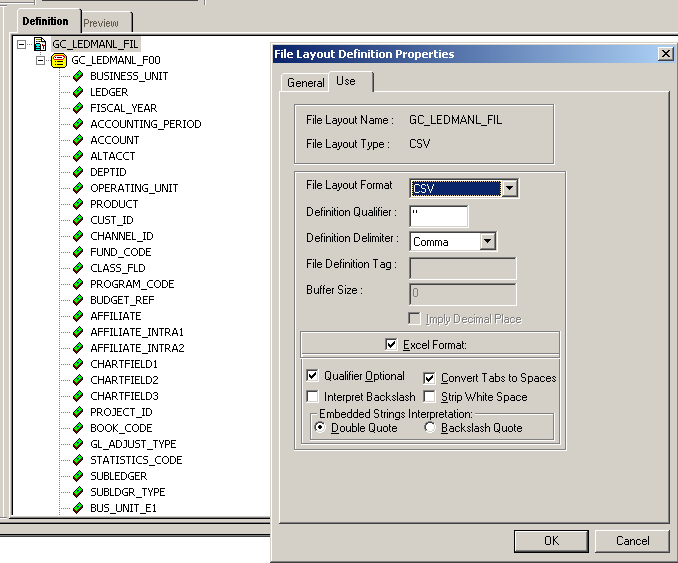Click the disabled Imply Decimal Place checkbox

[x=414, y=319]
